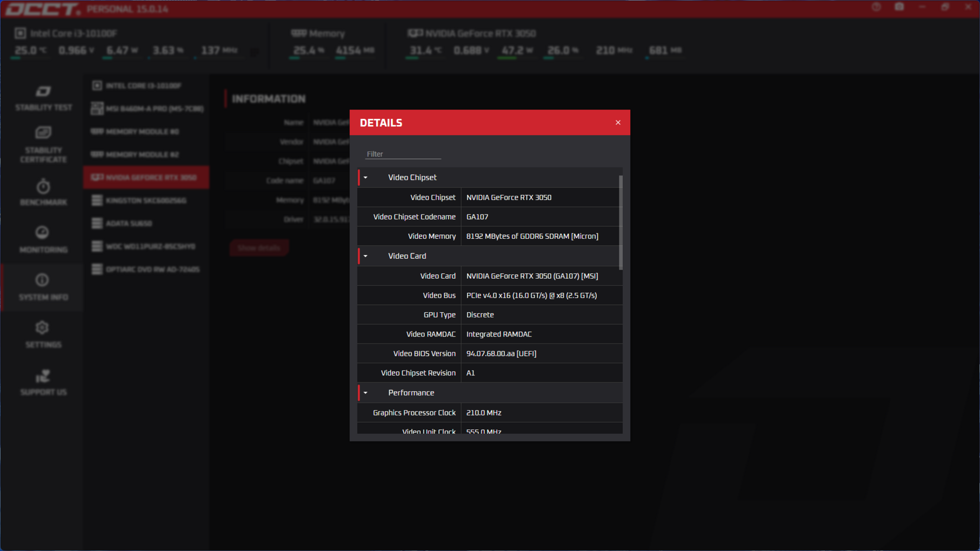Select the WDC hard drive entry
Screen dimensions: 980x551
(146, 246)
